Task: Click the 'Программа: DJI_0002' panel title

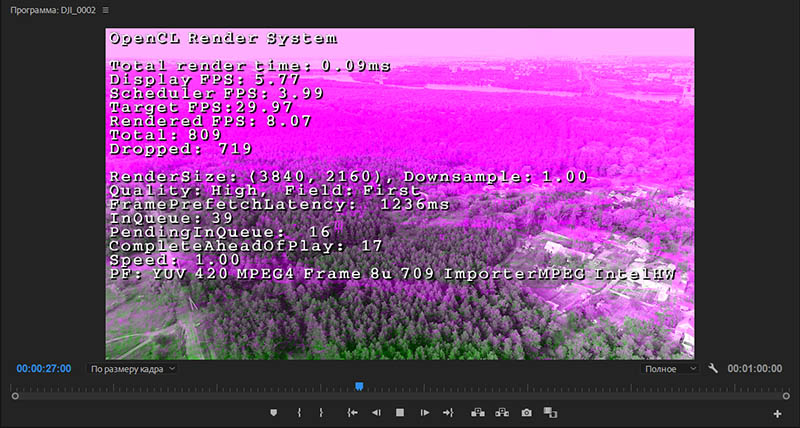Action: click(53, 10)
